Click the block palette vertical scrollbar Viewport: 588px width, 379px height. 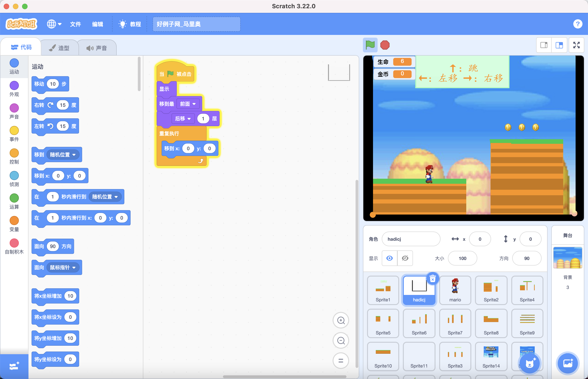click(139, 74)
